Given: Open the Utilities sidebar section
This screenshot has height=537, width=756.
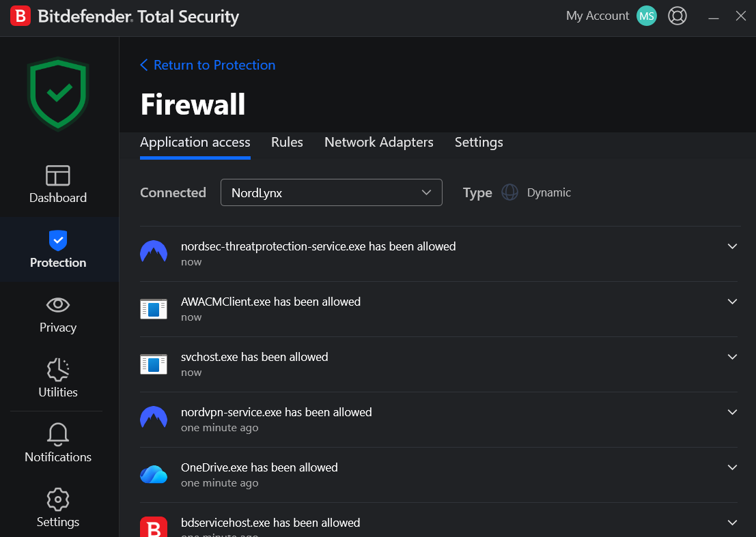Looking at the screenshot, I should click(58, 378).
